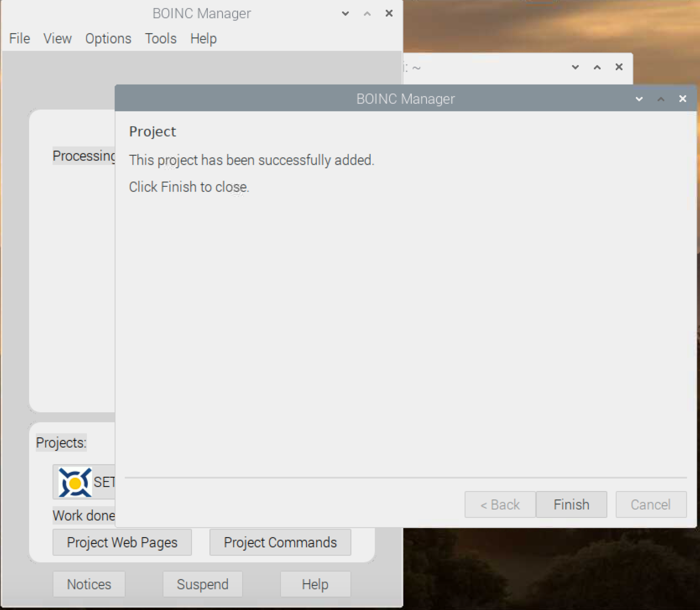The image size is (700, 610).
Task: Maximize the project wizard dialog
Action: (661, 99)
